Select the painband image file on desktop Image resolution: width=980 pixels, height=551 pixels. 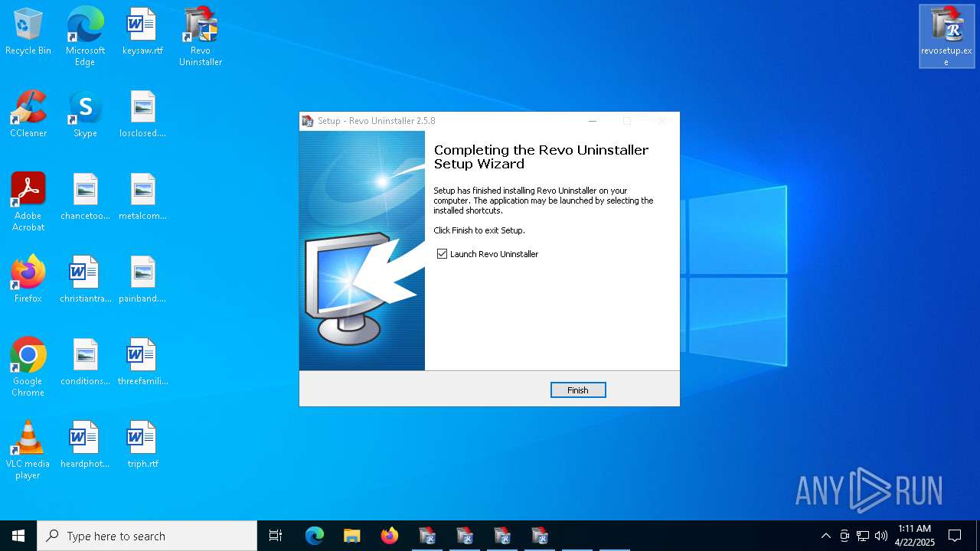pos(142,280)
